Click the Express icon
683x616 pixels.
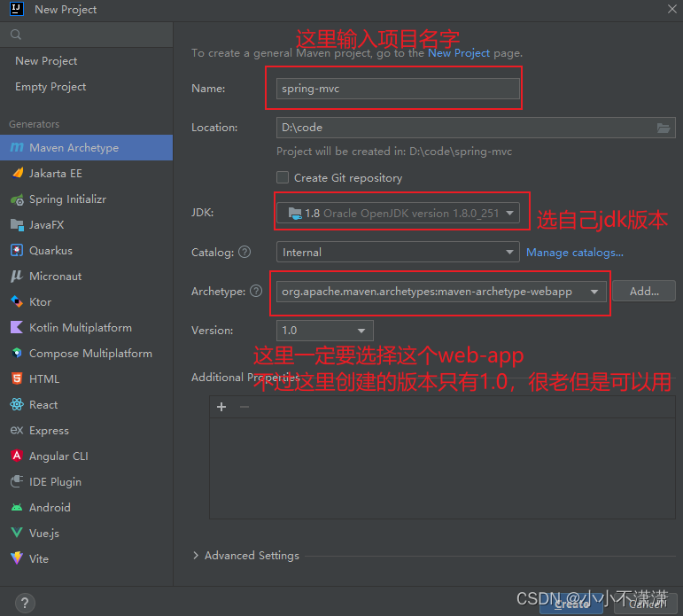[17, 430]
